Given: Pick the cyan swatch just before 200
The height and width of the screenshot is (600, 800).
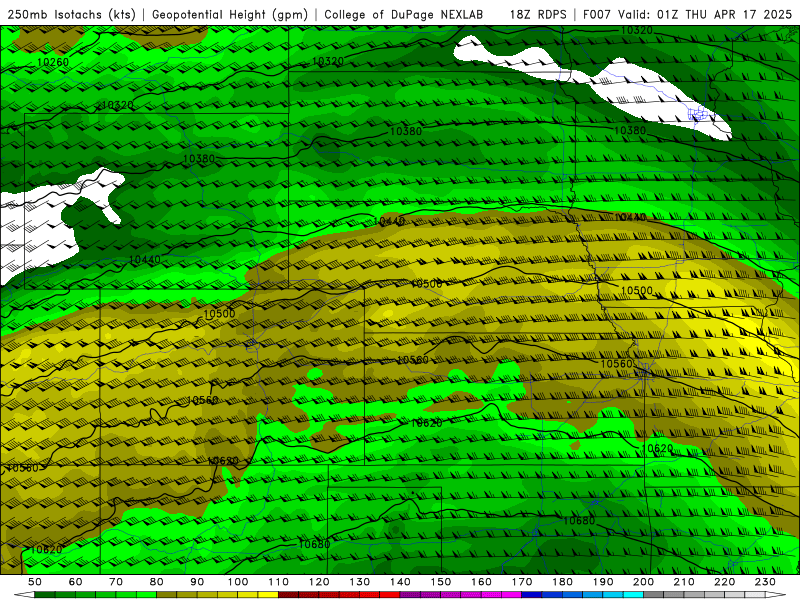Looking at the screenshot, I should click(633, 595).
